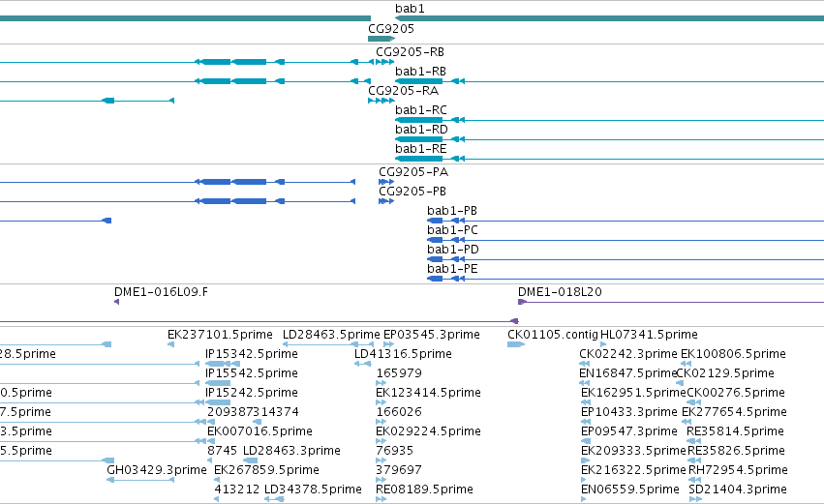This screenshot has height=504, width=824.
Task: Select the EP09547.3prime EST label
Action: (629, 431)
